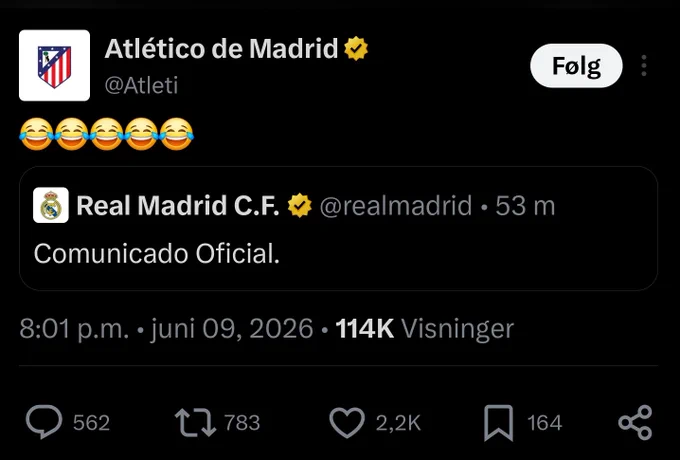680x460 pixels.
Task: Open quoted tweet Comunicado Oficial text
Action: tap(157, 254)
